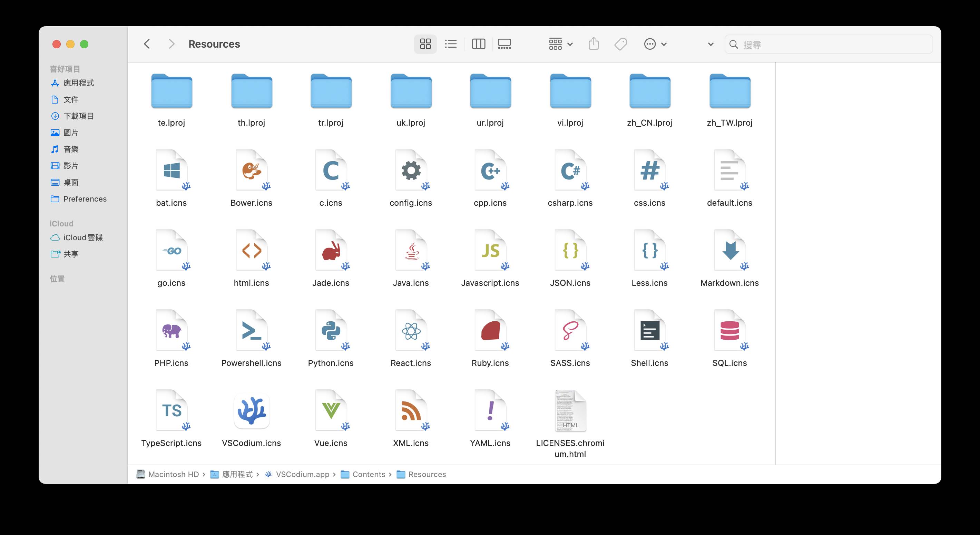Click VSCodium.app in the path bar
The width and height of the screenshot is (980, 535).
coord(297,474)
